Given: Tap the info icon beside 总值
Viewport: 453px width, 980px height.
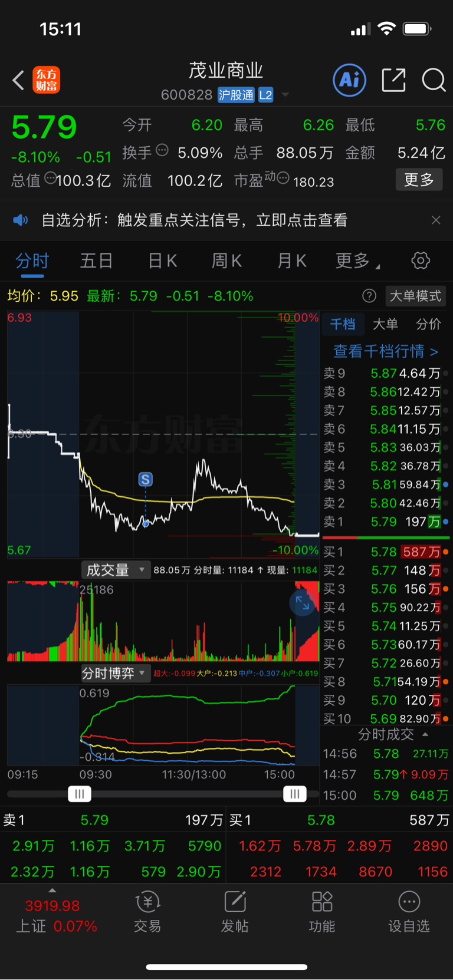Looking at the screenshot, I should click(x=50, y=177).
